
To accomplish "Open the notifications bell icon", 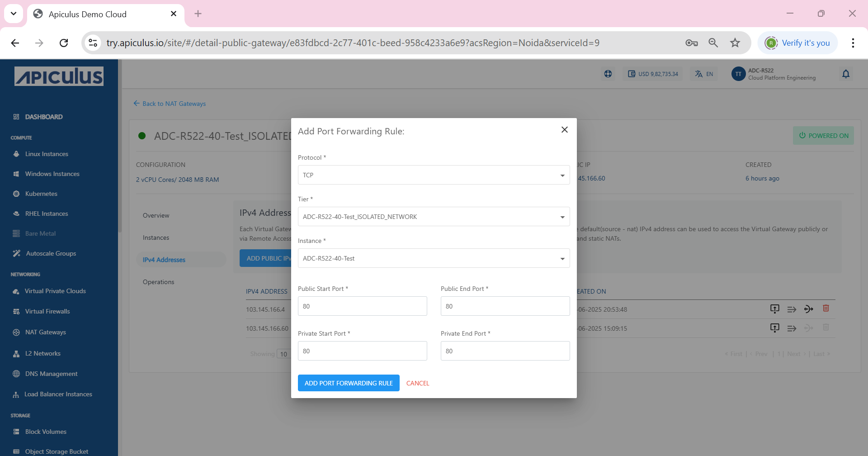I will coord(846,74).
